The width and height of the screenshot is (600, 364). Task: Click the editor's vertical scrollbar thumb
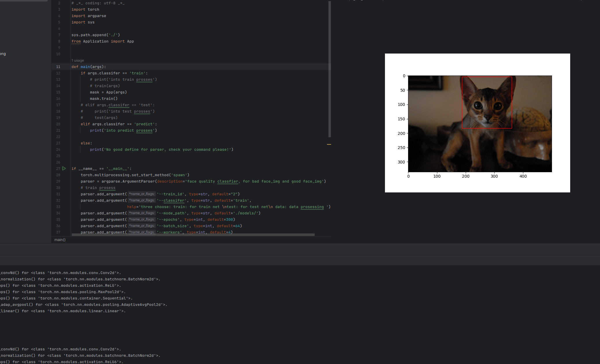tap(329, 69)
